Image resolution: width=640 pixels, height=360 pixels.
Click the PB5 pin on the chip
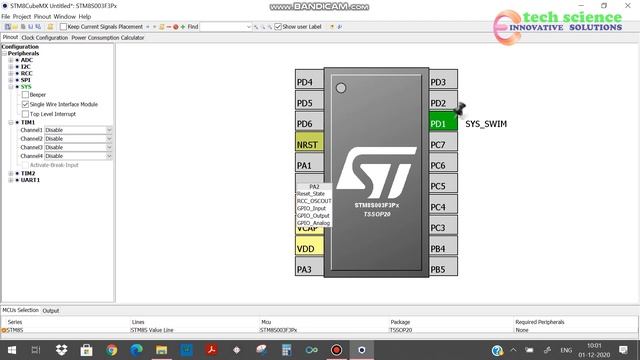(443, 267)
